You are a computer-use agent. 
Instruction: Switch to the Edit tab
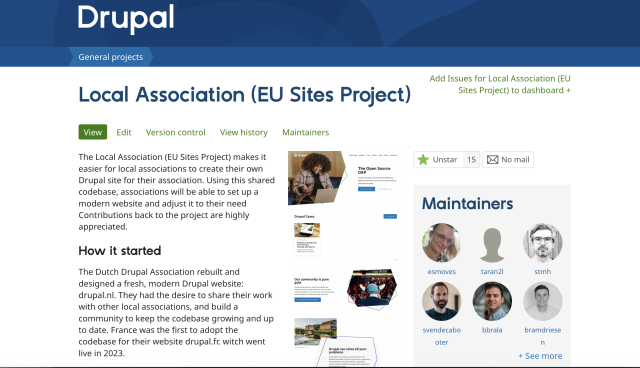124,132
